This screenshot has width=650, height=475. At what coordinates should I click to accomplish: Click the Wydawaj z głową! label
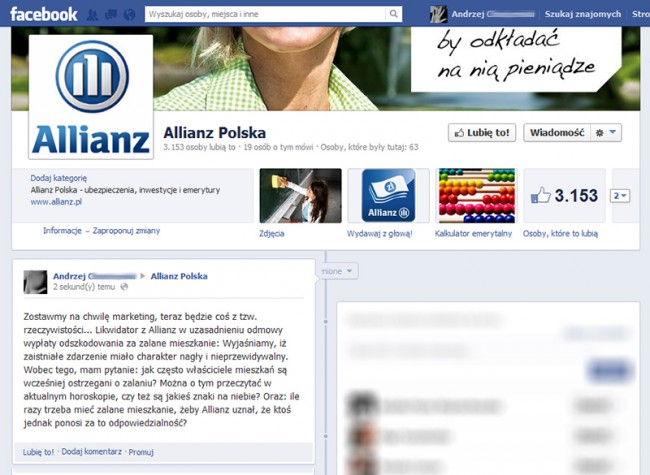(380, 233)
